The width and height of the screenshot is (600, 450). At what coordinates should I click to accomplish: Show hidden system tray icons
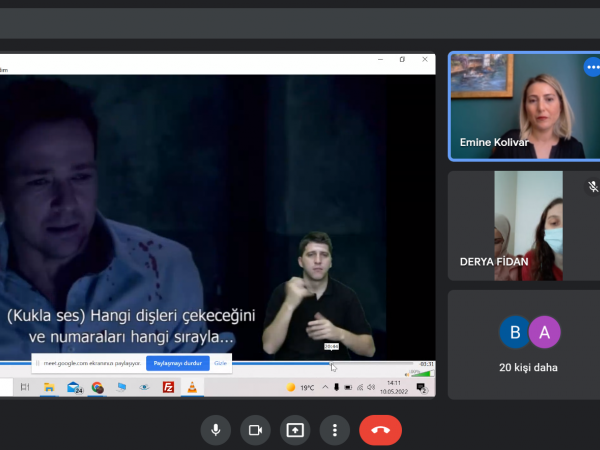point(325,387)
